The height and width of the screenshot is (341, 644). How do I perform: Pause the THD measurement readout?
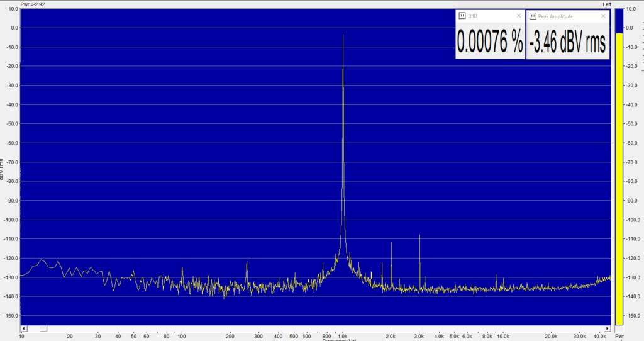[461, 16]
